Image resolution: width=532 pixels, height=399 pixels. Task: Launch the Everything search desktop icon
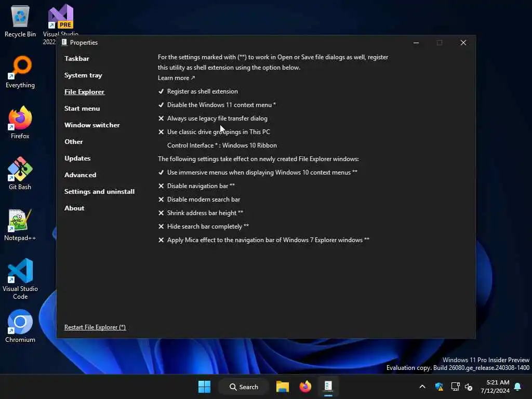coord(20,72)
